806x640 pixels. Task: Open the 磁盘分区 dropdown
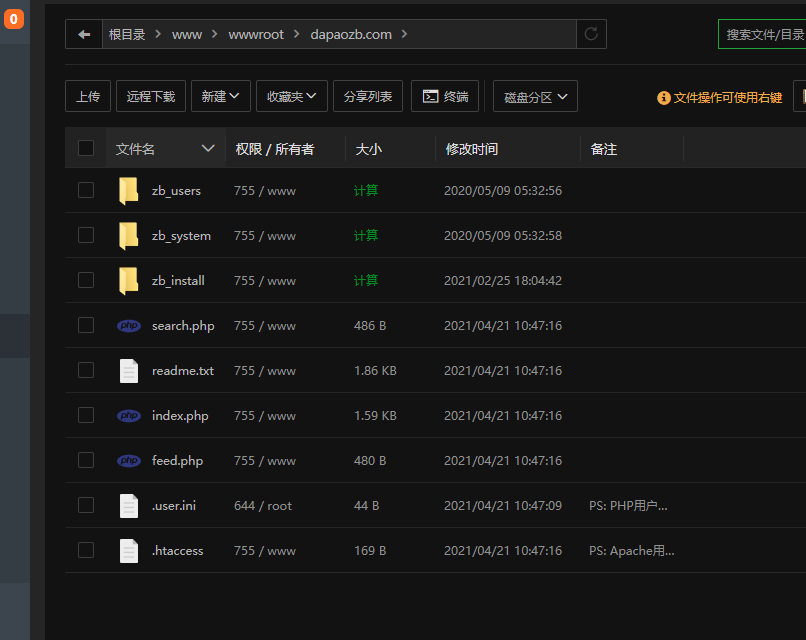535,96
